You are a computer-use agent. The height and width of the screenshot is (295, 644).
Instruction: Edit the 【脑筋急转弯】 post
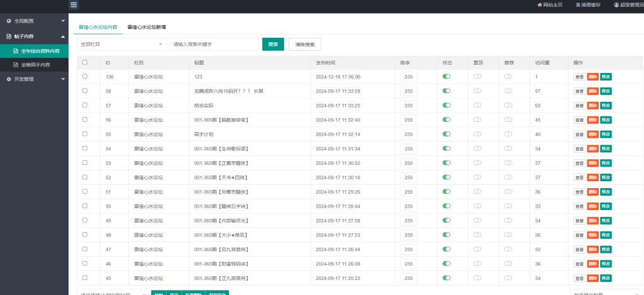click(x=606, y=120)
